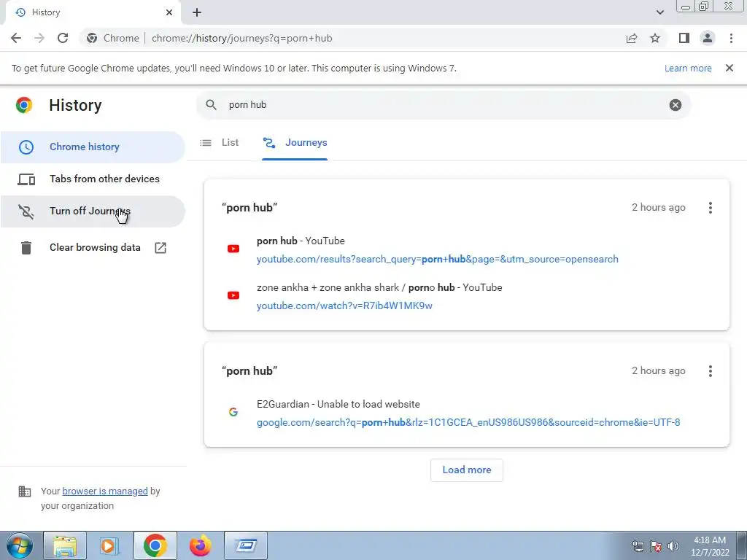
Task: Open the last taskbar application window icon
Action: point(246,545)
